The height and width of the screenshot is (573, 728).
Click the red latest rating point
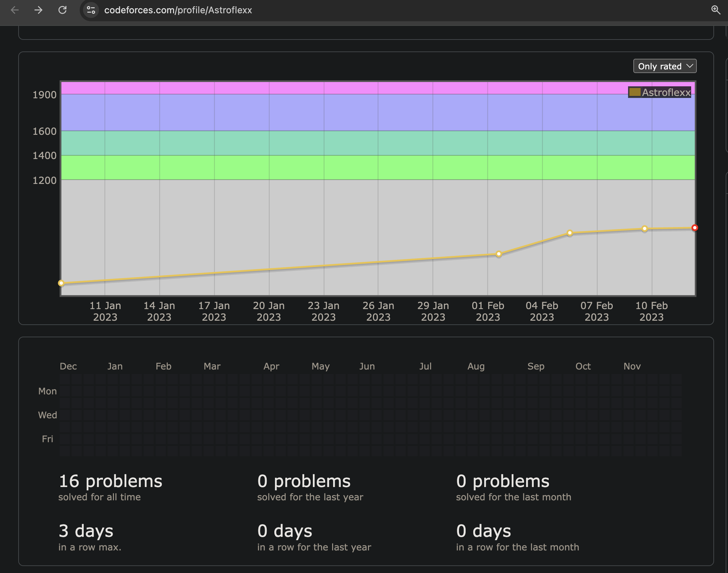click(x=694, y=228)
